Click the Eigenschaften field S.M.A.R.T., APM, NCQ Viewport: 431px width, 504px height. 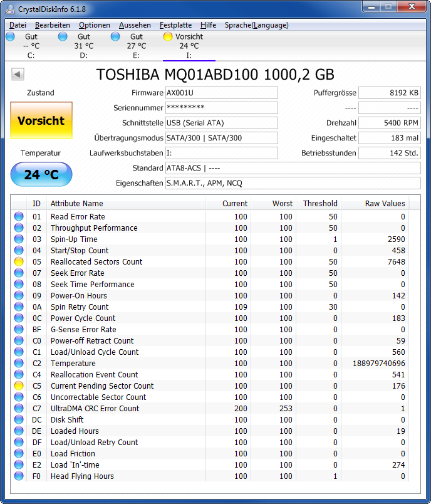293,183
